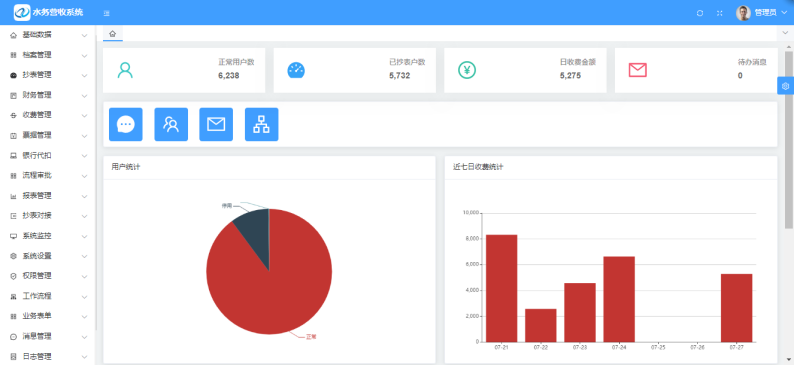
Task: Click the blue chat bubble shortcut icon
Action: (126, 124)
